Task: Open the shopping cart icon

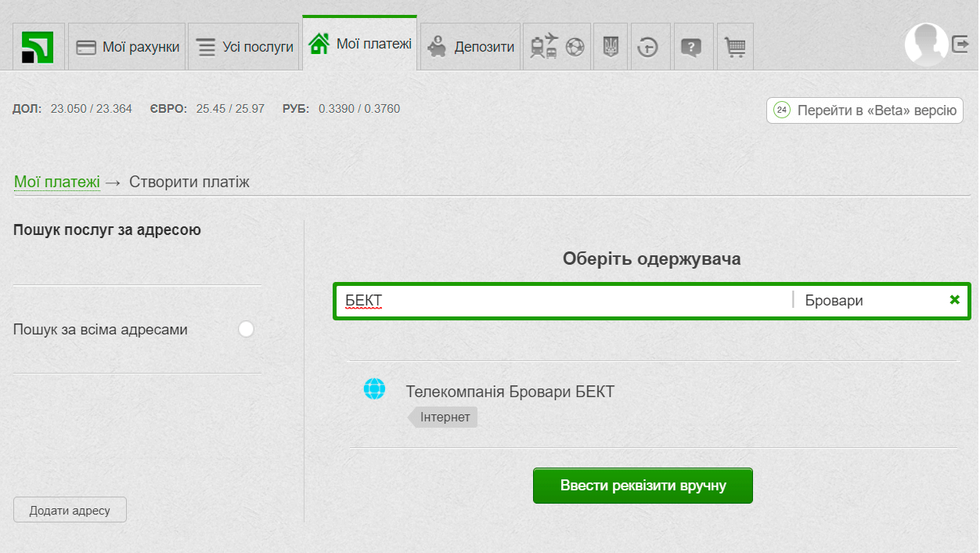Action: pyautogui.click(x=736, y=47)
